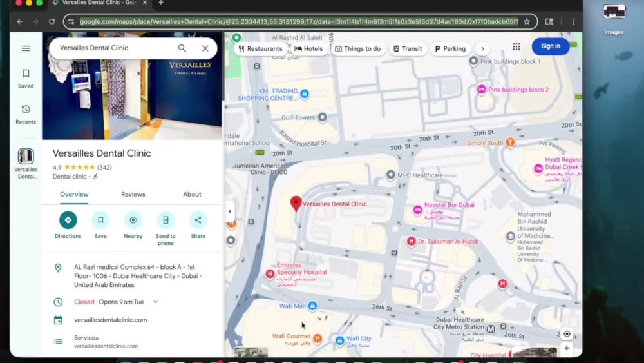
Task: Bookmark page with star icon
Action: coord(527,22)
